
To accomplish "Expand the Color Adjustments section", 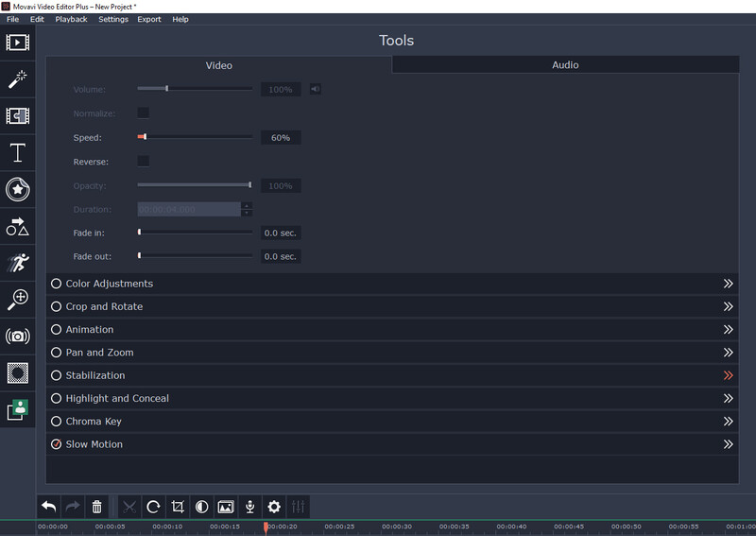I will 728,284.
